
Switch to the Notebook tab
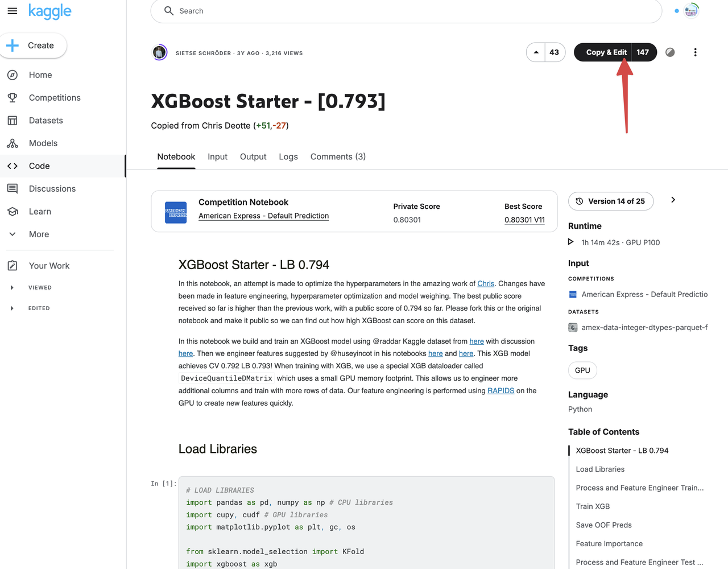[x=176, y=157]
